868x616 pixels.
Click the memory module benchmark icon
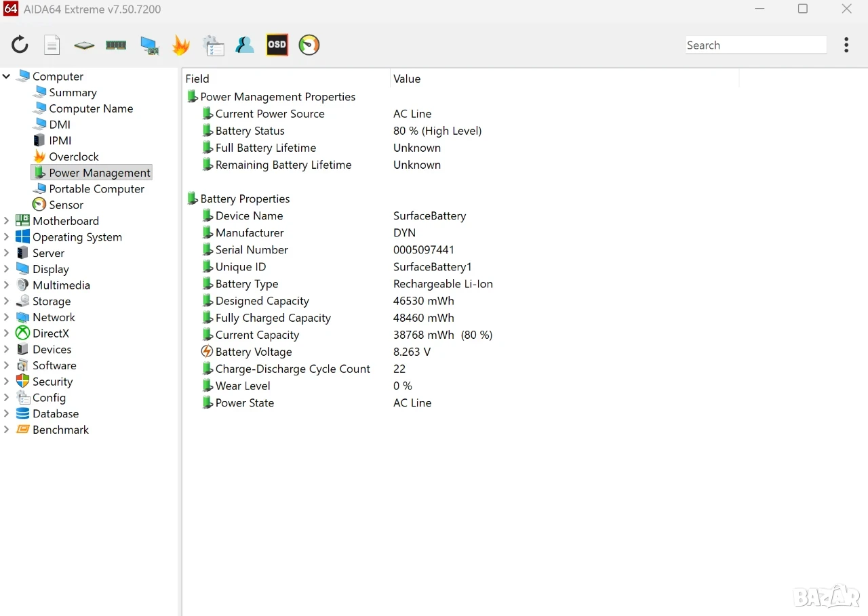tap(116, 45)
